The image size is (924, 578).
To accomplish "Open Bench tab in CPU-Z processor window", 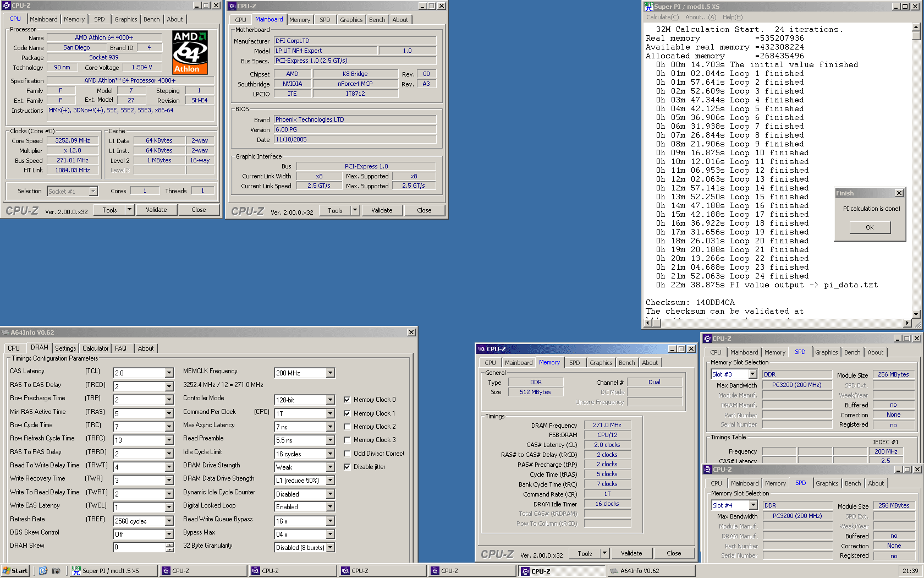I will pyautogui.click(x=152, y=19).
